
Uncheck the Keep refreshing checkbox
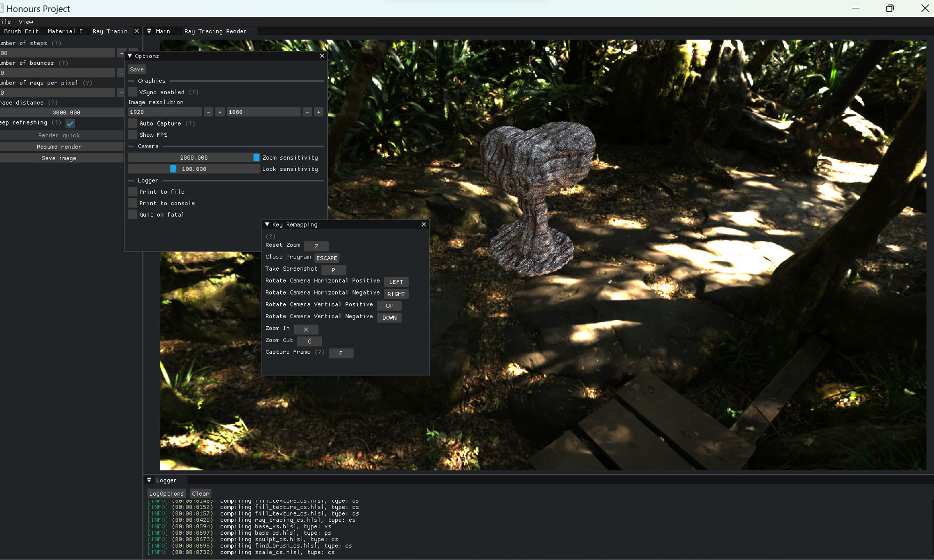click(x=70, y=124)
